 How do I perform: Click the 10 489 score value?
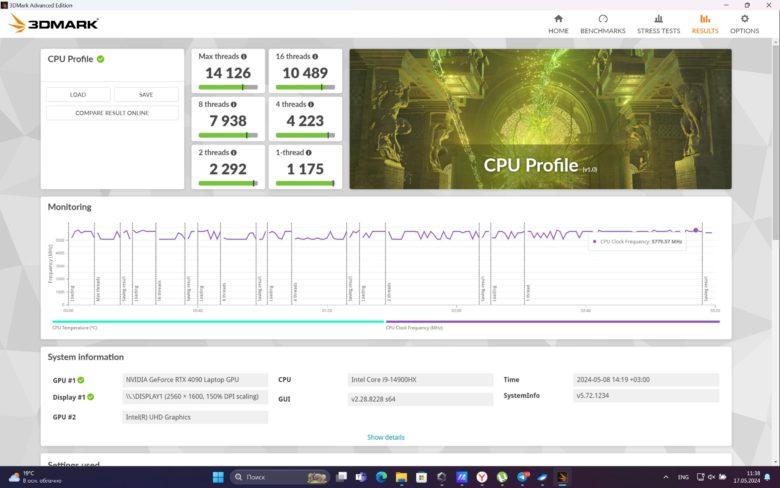pos(305,73)
